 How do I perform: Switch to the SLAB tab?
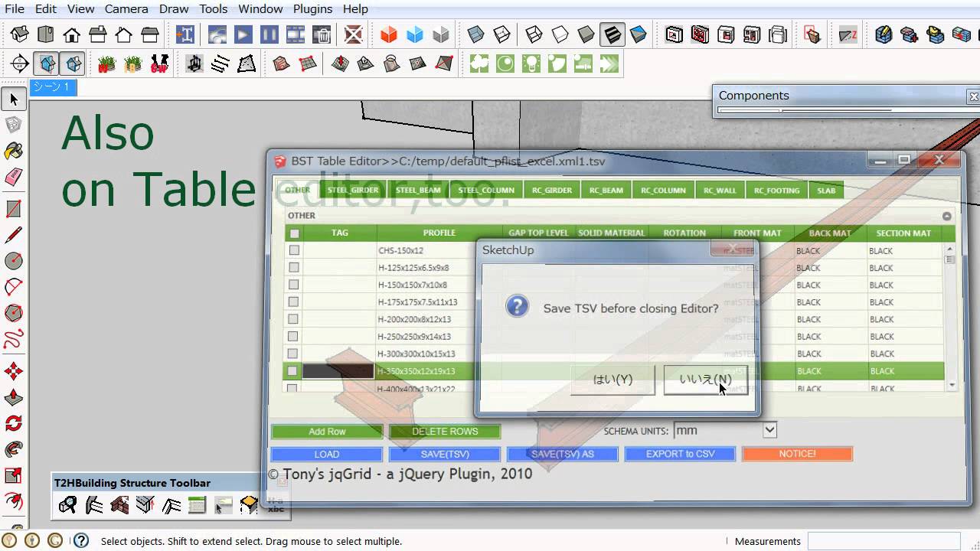pyautogui.click(x=826, y=190)
